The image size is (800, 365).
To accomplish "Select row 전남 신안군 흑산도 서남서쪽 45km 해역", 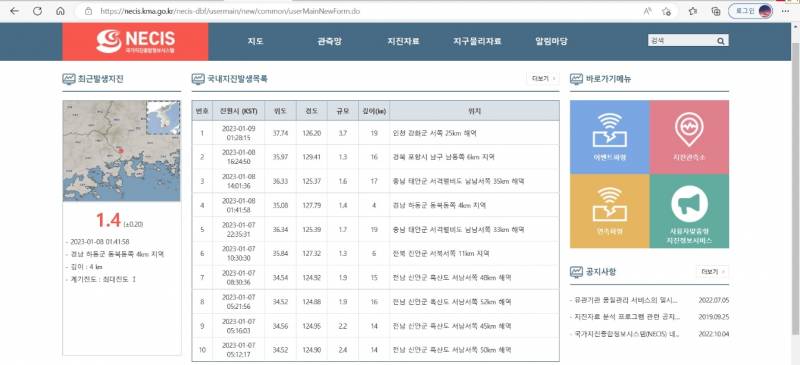I will 376,326.
